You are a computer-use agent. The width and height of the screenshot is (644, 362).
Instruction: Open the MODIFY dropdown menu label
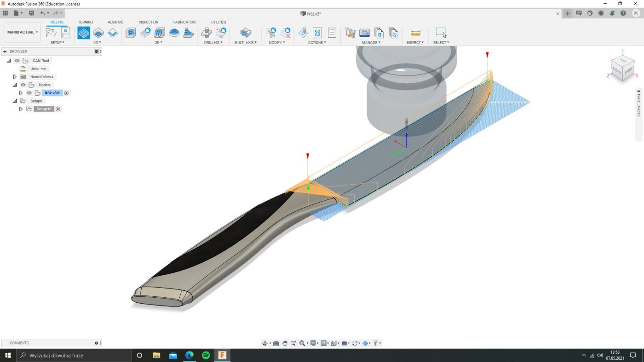click(x=276, y=43)
